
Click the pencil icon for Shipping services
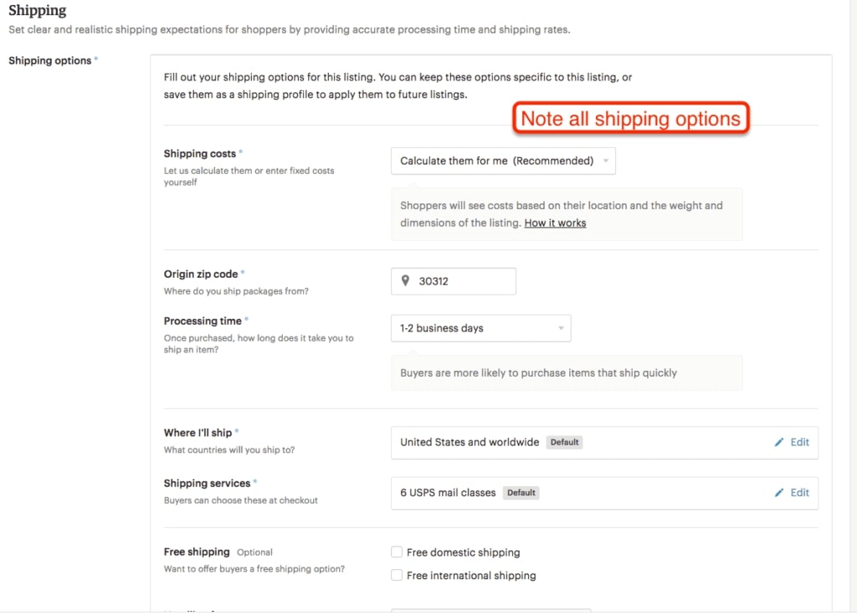(x=779, y=492)
